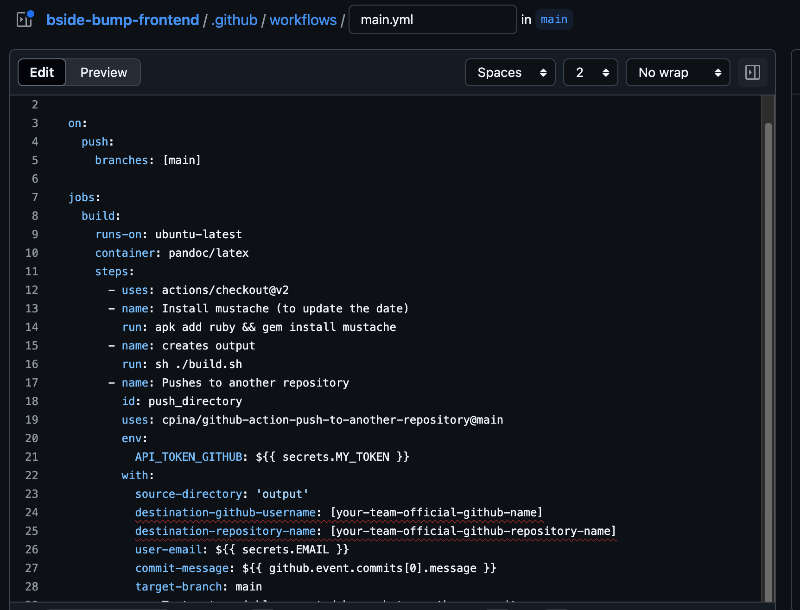Open the .github folder breadcrumb
The height and width of the screenshot is (610, 800).
[234, 20]
